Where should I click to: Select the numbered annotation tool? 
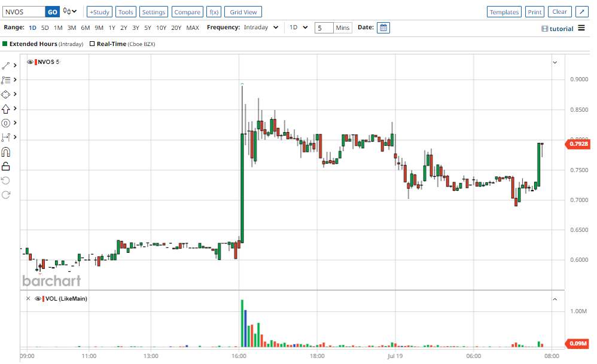6,123
